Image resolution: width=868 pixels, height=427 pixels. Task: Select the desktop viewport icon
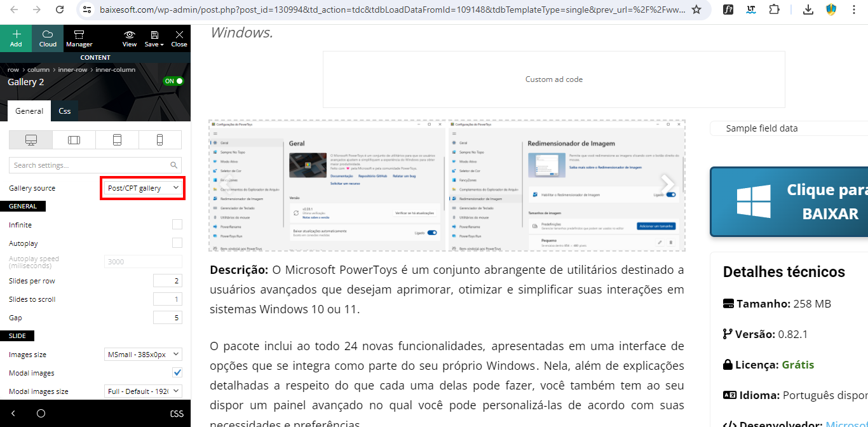(31, 140)
